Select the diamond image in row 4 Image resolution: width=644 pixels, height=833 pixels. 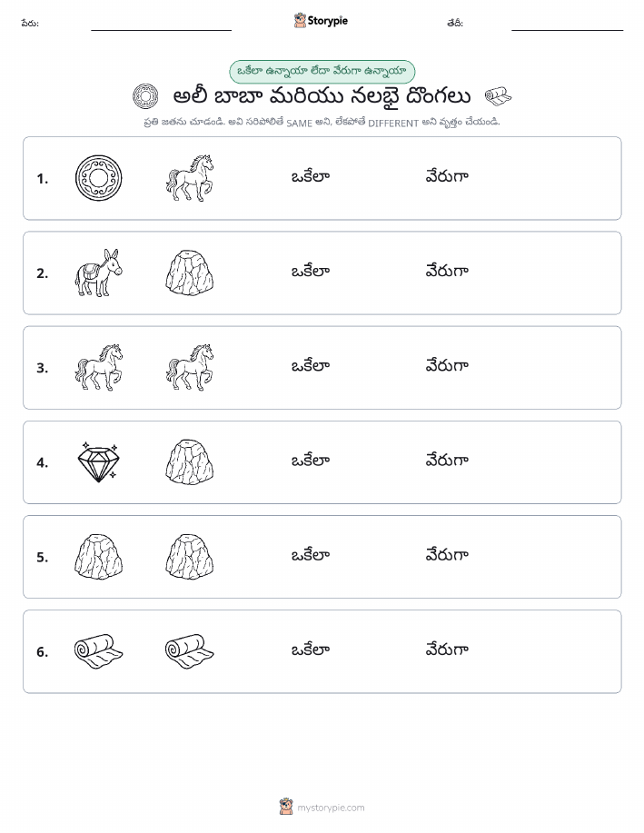click(98, 461)
